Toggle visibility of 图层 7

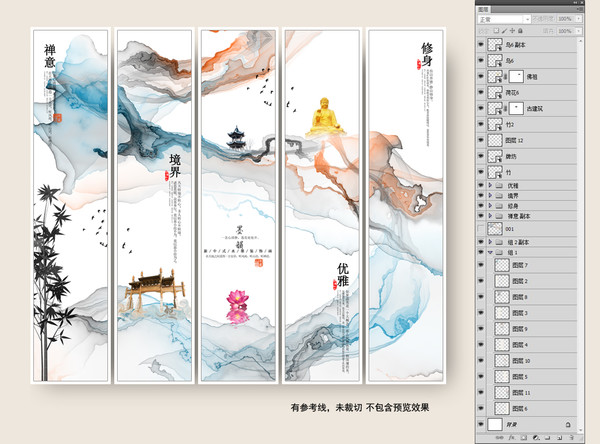(x=481, y=265)
